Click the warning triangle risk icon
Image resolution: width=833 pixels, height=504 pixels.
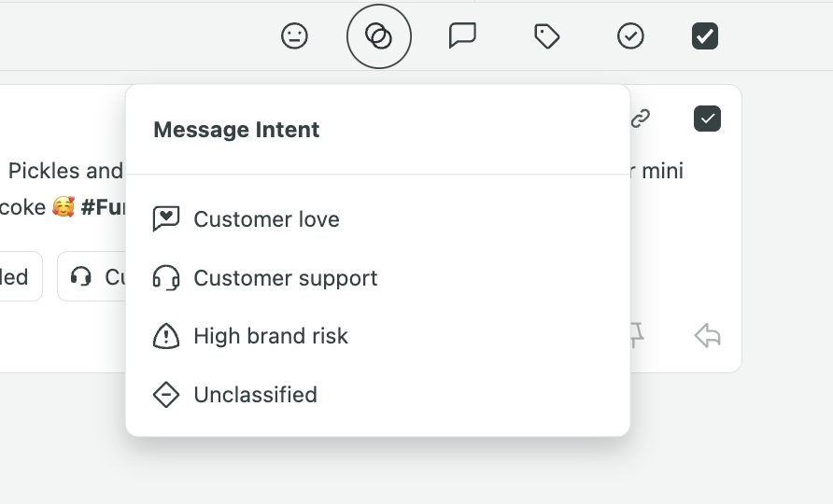[166, 336]
